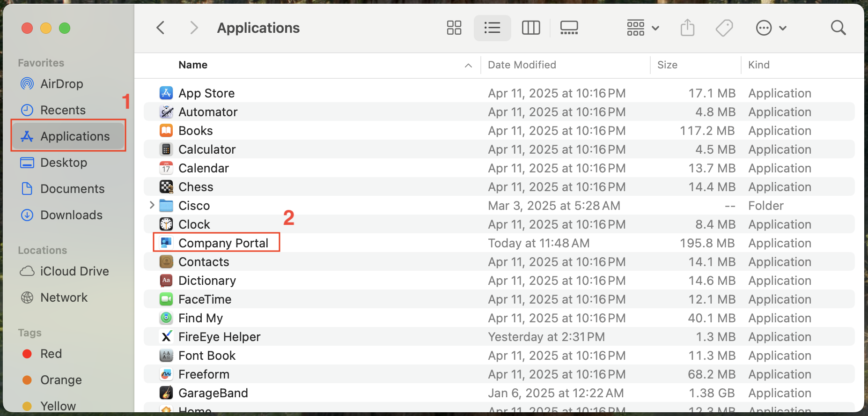
Task: Click the 'Jan 6, 2025 at 12:22 AM' date
Action: coord(556,393)
